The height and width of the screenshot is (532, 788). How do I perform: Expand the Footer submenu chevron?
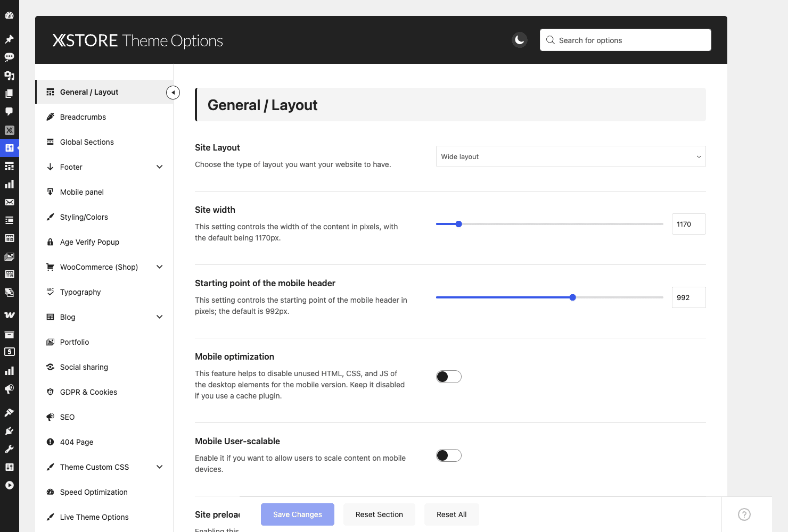[159, 167]
